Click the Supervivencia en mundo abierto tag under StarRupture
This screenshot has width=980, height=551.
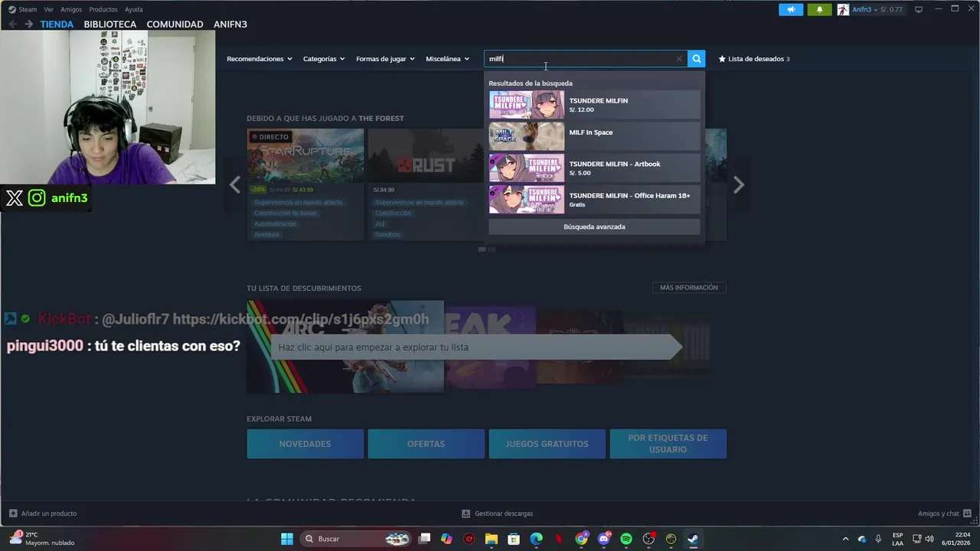299,203
